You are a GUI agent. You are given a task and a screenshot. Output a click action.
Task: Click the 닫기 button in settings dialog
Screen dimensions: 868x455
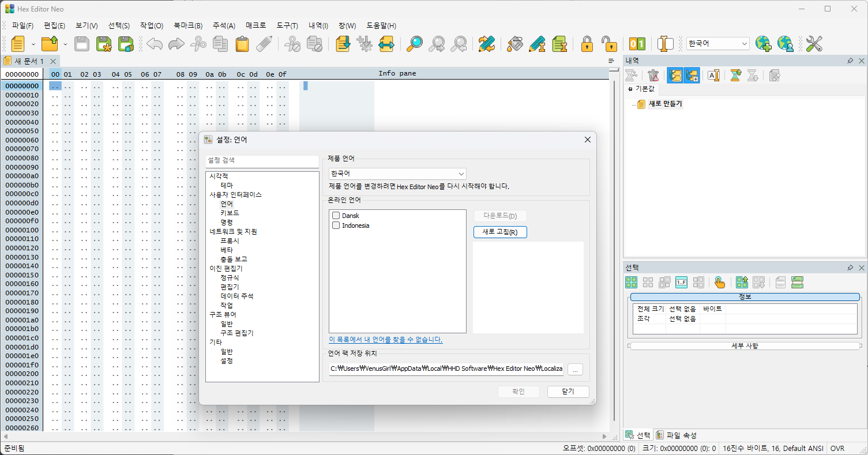pyautogui.click(x=568, y=392)
